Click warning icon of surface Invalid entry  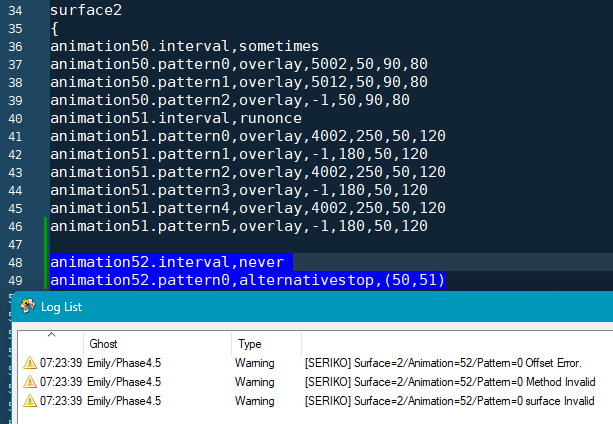coord(28,401)
